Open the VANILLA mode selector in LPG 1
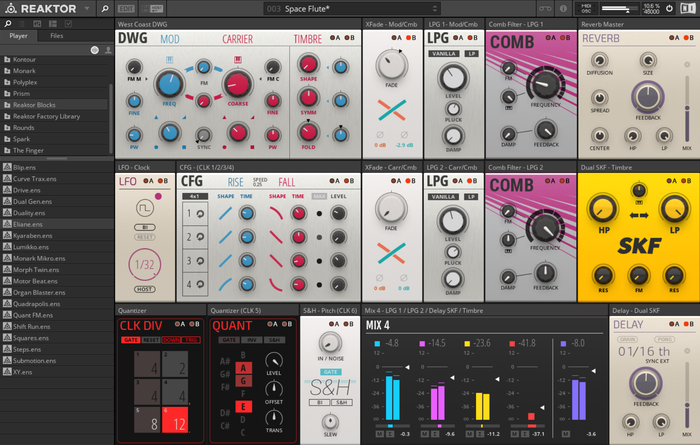The height and width of the screenshot is (445, 700). click(443, 54)
